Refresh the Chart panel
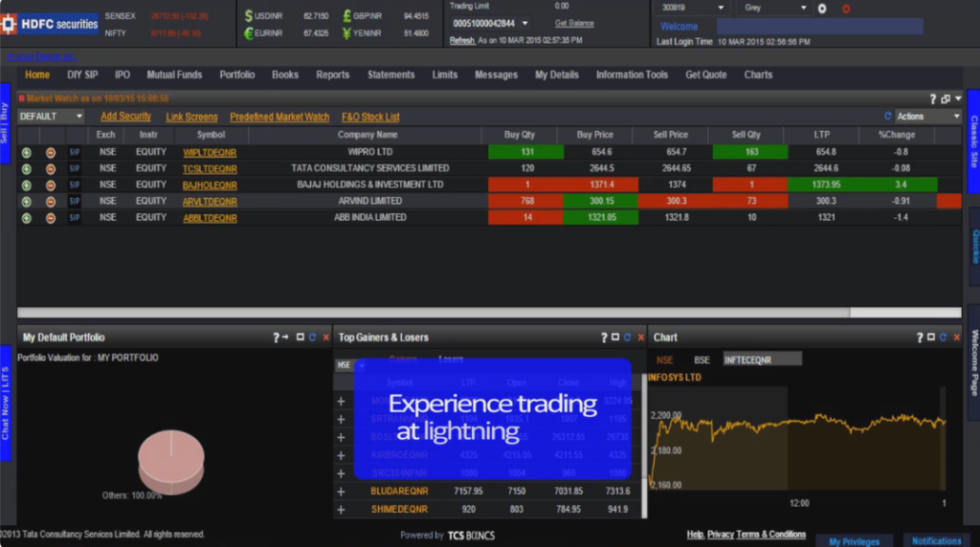The image size is (980, 547). pyautogui.click(x=944, y=338)
